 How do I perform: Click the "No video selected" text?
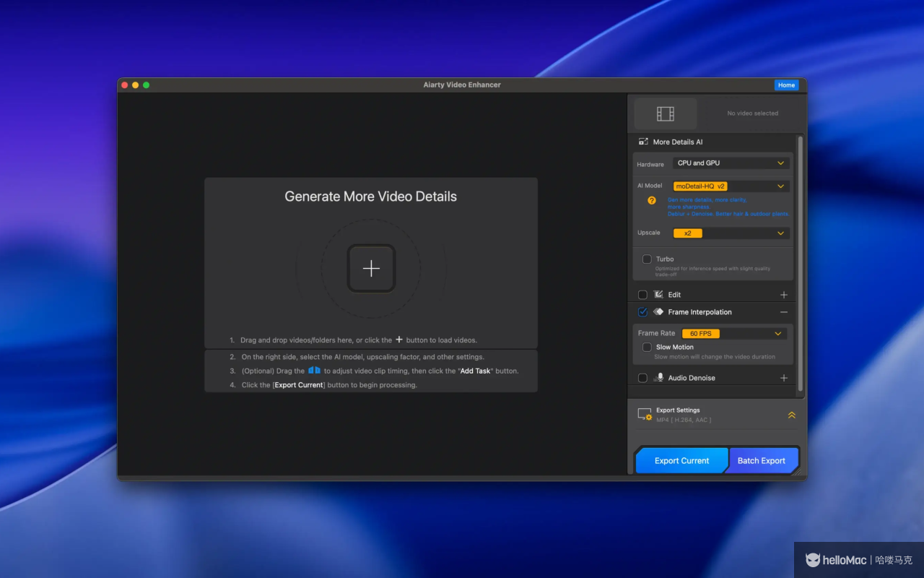pyautogui.click(x=752, y=113)
